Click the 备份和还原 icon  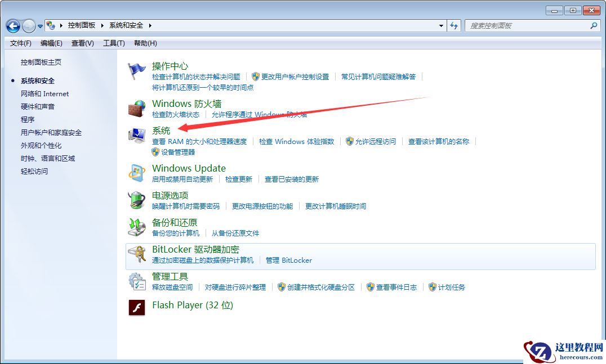[136, 227]
